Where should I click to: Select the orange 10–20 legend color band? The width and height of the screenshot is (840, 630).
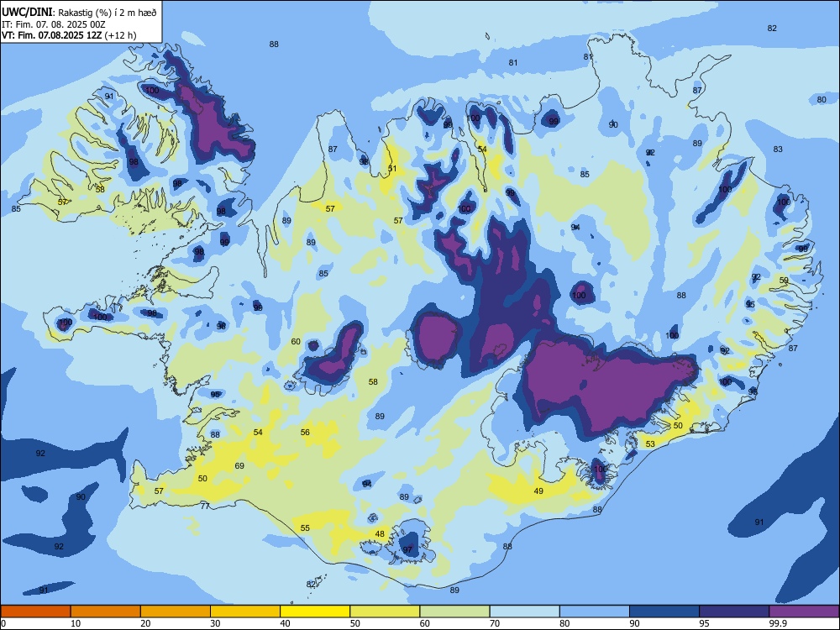coord(106,612)
